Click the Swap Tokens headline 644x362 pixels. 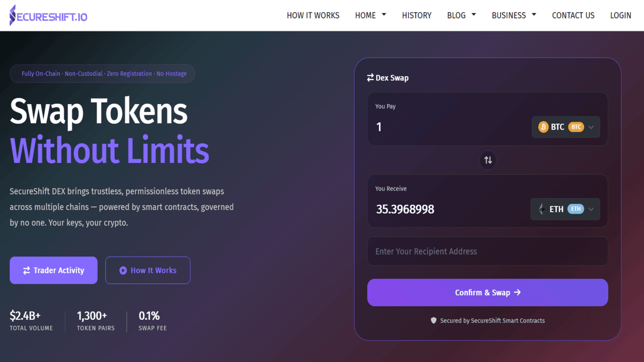click(x=99, y=112)
